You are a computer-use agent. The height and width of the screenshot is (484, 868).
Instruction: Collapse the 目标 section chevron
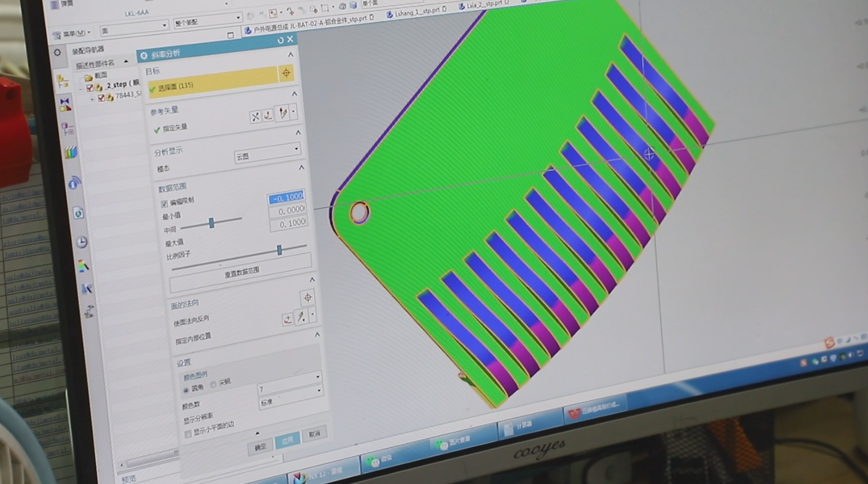pos(290,55)
